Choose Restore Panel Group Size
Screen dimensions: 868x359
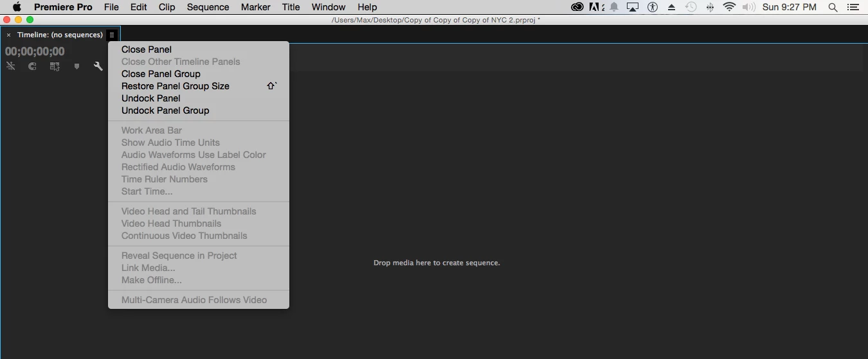point(199,86)
